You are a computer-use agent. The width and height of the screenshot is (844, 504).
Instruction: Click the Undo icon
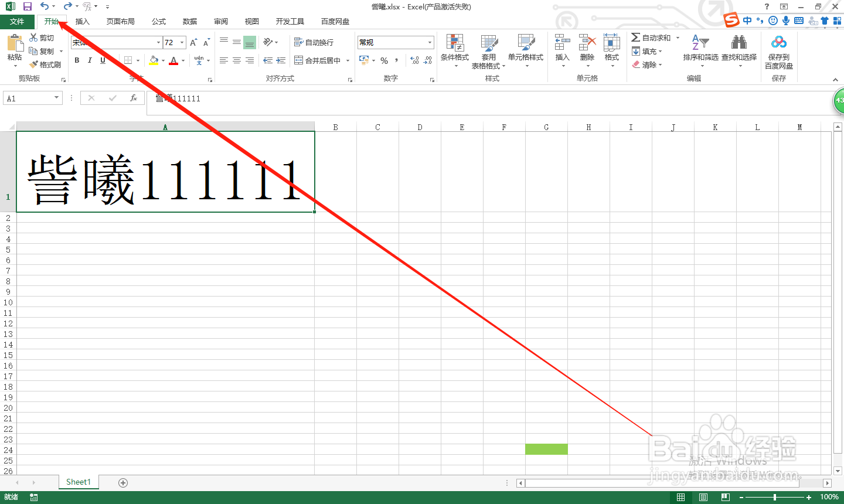click(x=45, y=6)
